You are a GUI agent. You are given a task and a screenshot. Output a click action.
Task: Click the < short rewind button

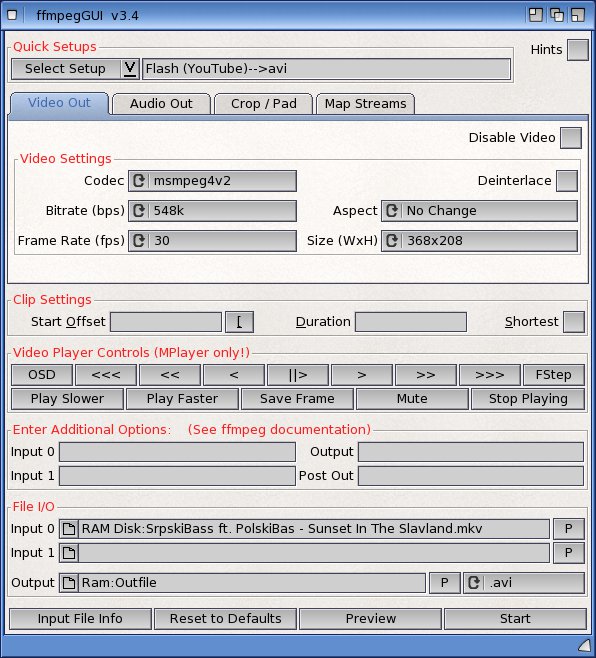coord(234,375)
